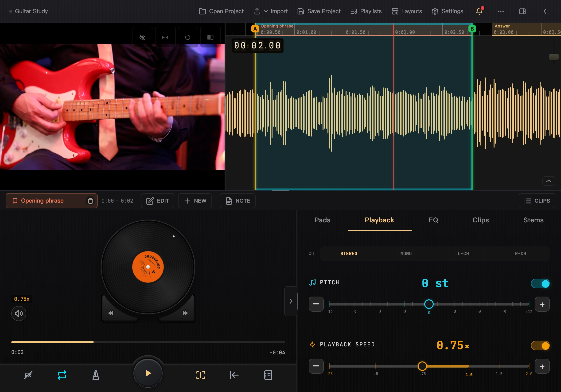
Task: Select loop marker A on the timeline
Action: (x=255, y=29)
